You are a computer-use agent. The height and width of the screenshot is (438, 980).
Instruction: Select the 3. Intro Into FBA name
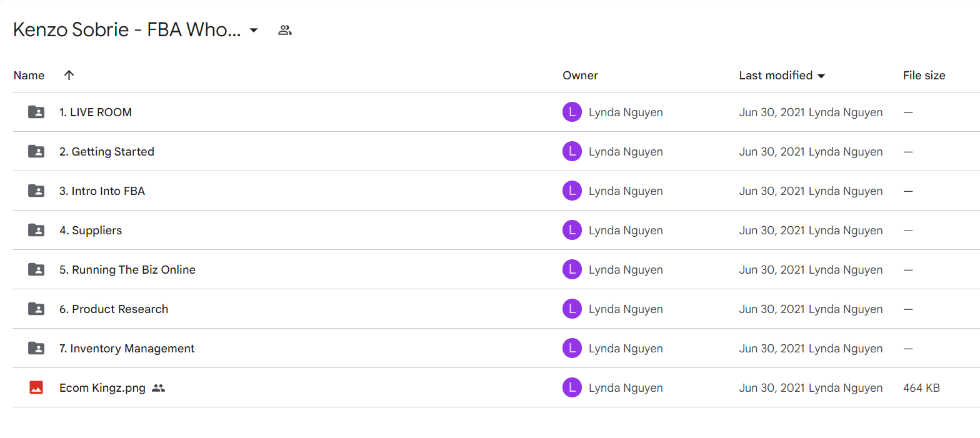click(x=102, y=191)
